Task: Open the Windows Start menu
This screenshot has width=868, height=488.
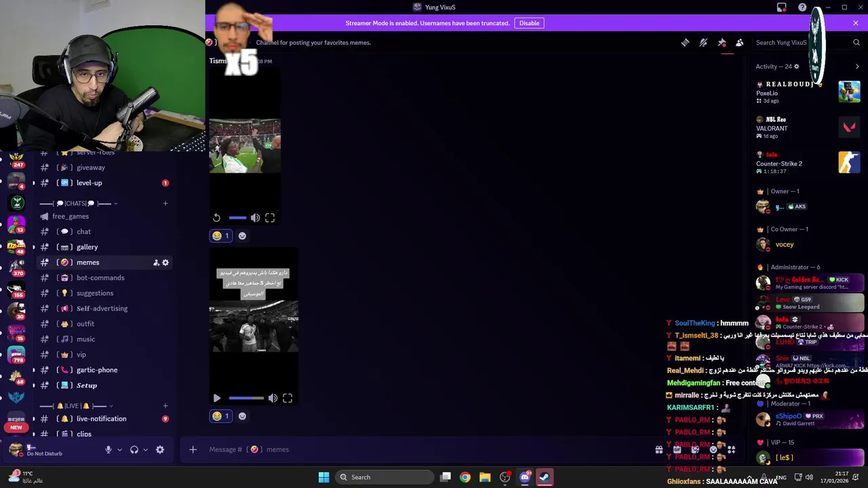Action: [323, 477]
